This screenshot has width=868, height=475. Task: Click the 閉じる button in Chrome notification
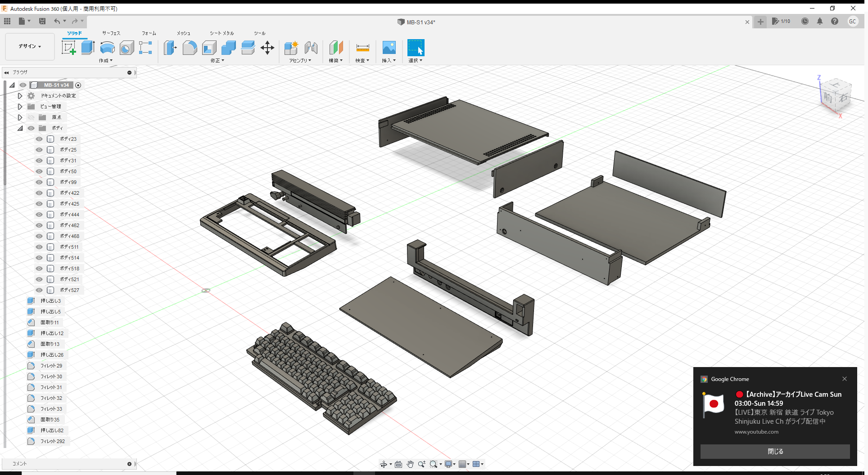pyautogui.click(x=775, y=451)
